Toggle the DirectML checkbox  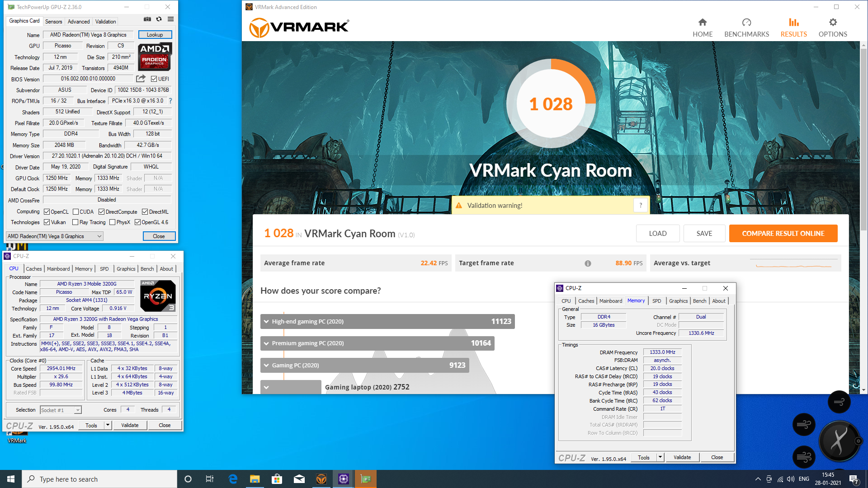coord(145,212)
